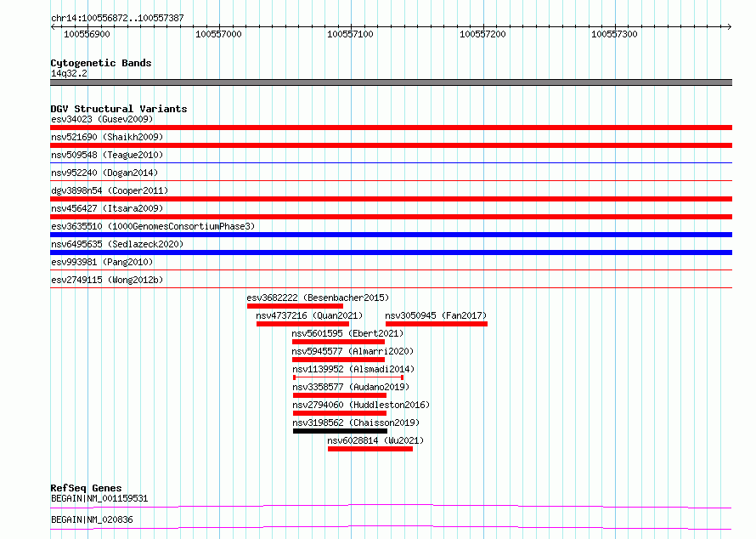This screenshot has width=756, height=539.
Task: Open the nsv6495635 (Sedlazeck2020) label
Action: click(x=117, y=244)
